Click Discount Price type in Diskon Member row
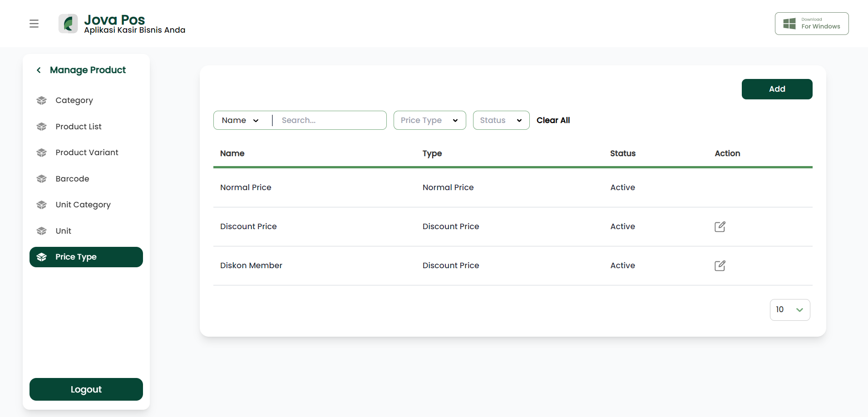 coord(451,265)
